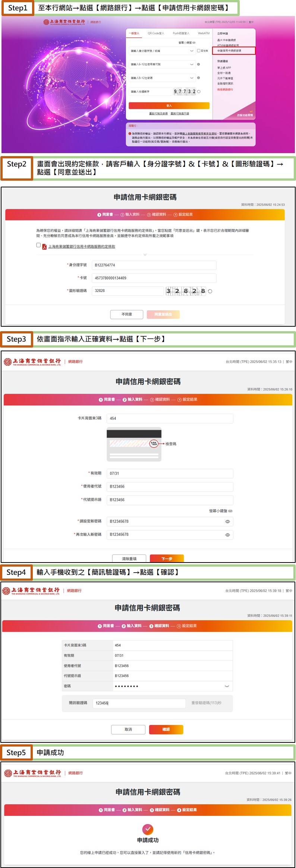Click the 申請成功 checkmark icon

point(148,829)
